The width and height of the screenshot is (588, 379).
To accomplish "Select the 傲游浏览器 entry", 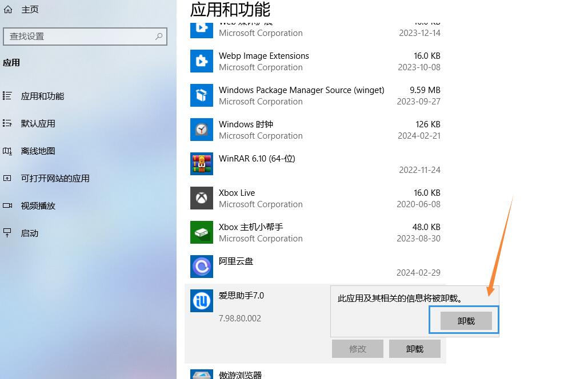I will 315,373.
